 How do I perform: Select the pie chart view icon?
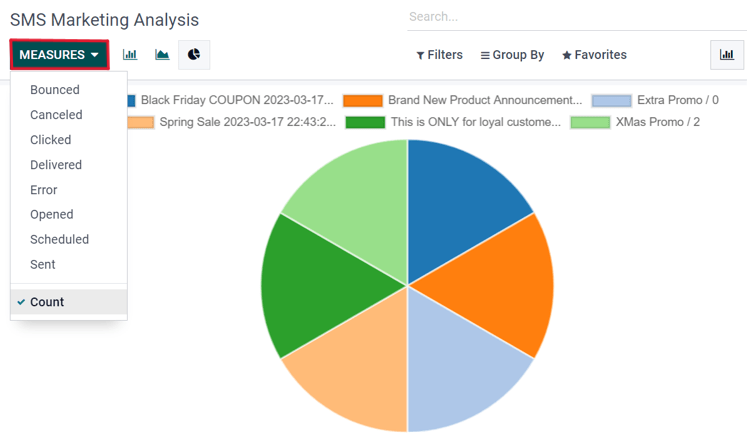[x=194, y=55]
